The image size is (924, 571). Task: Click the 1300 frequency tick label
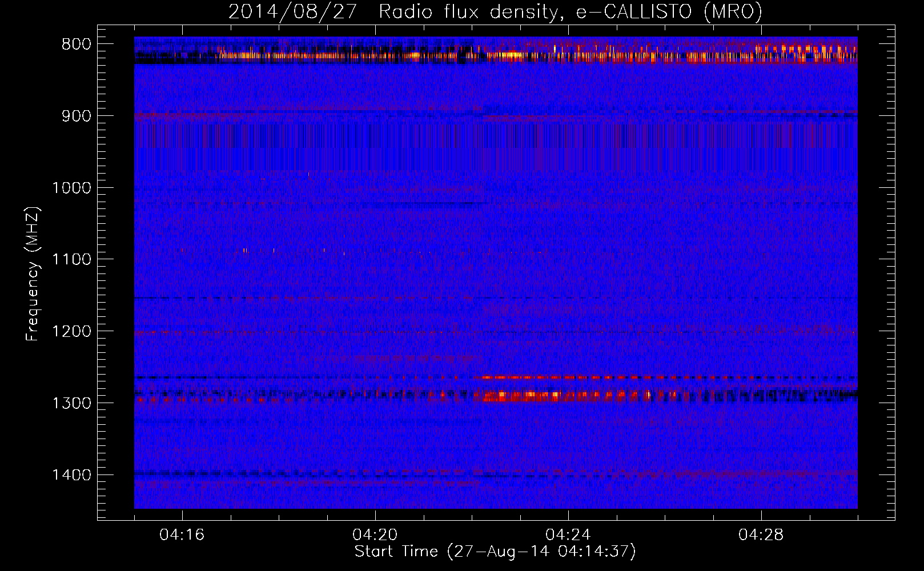71,403
